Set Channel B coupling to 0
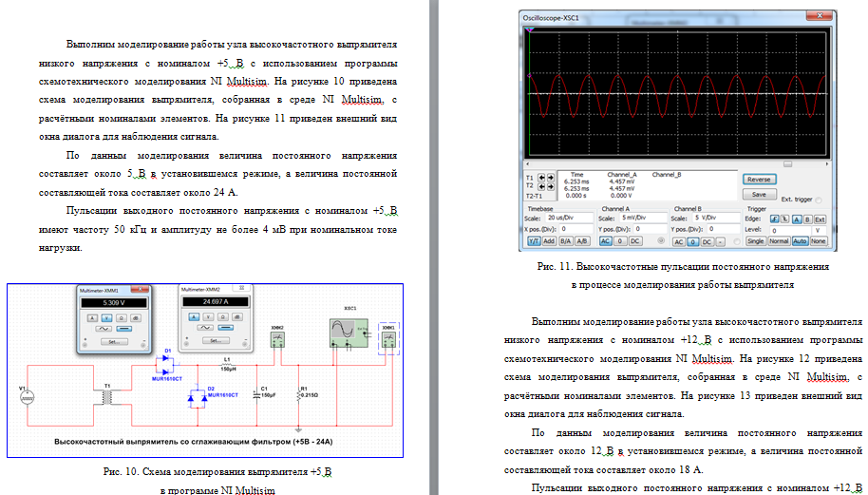Screen dimensions: 868x495 point(693,242)
